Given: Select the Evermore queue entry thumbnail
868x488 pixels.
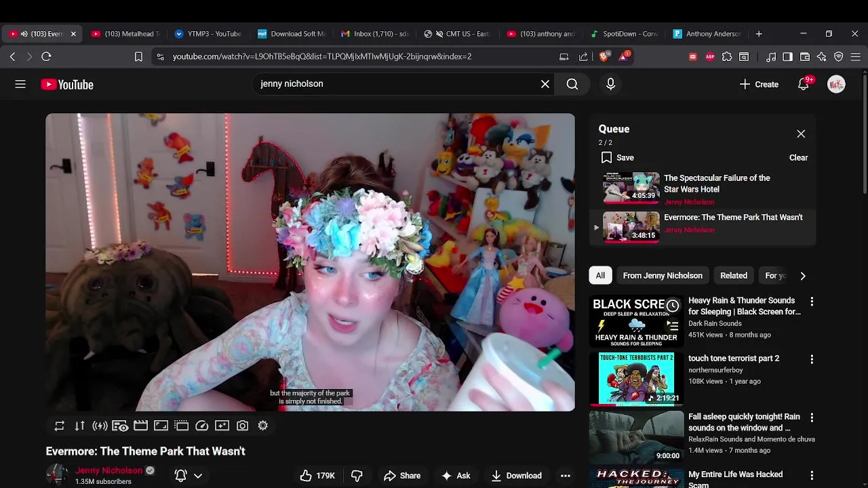Looking at the screenshot, I should tap(631, 226).
